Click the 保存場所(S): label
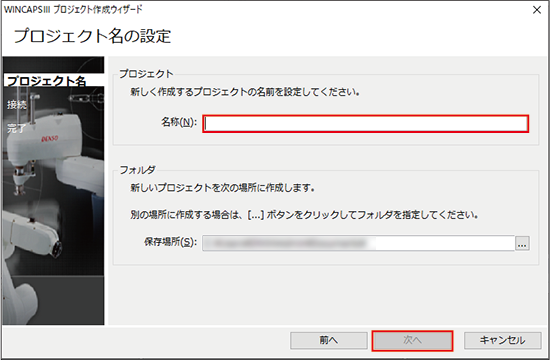550x360 pixels. tap(170, 242)
